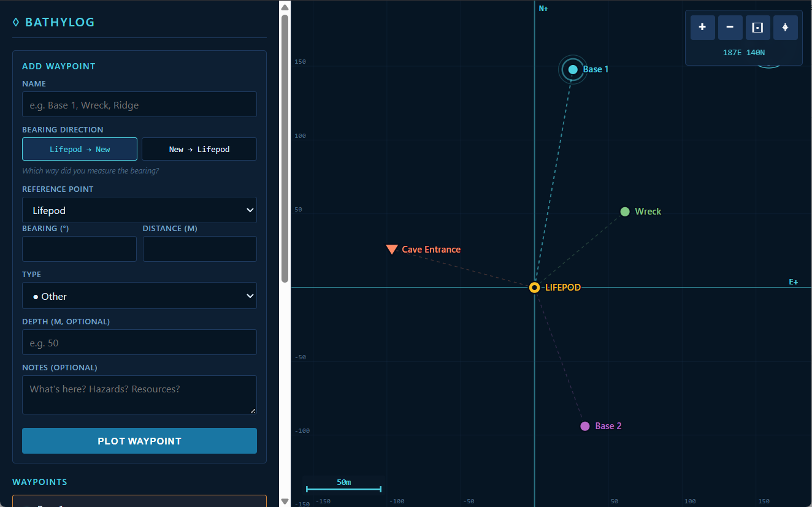
Task: Choose New → Lifepod bearing direction
Action: pyautogui.click(x=199, y=149)
